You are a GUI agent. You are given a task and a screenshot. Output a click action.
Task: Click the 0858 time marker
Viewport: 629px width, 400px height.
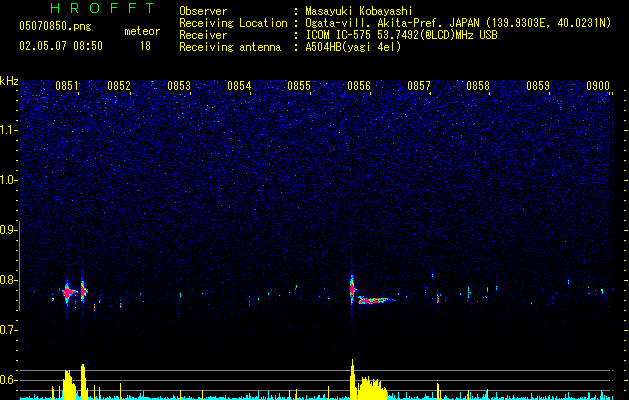478,86
